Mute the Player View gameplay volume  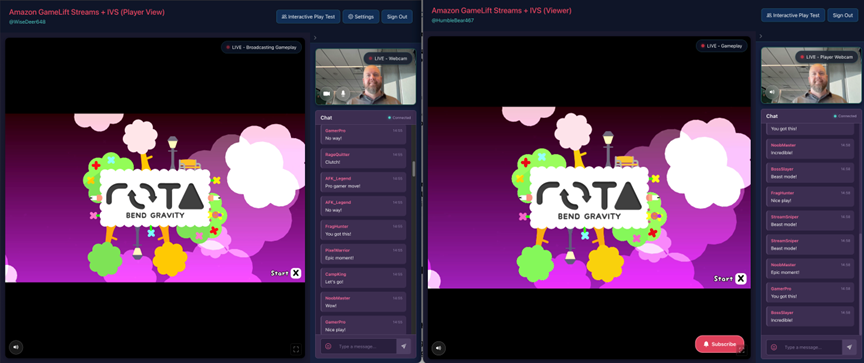coord(16,347)
